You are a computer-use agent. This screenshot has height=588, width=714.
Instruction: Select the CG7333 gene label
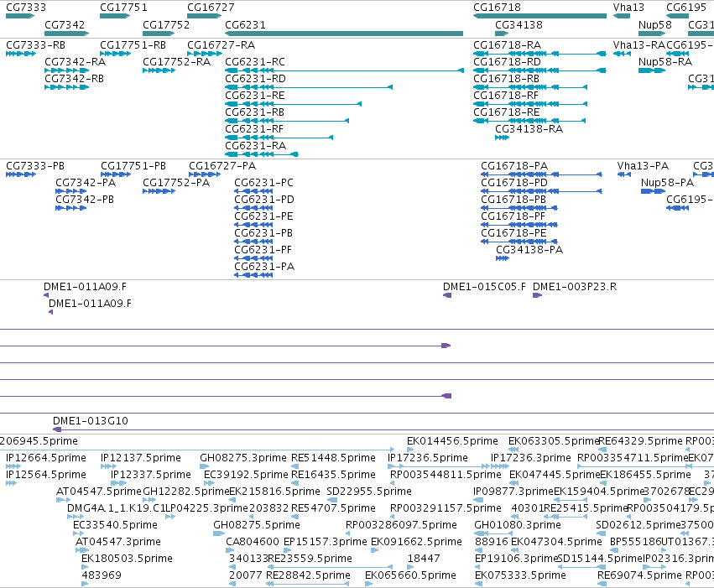coord(26,8)
